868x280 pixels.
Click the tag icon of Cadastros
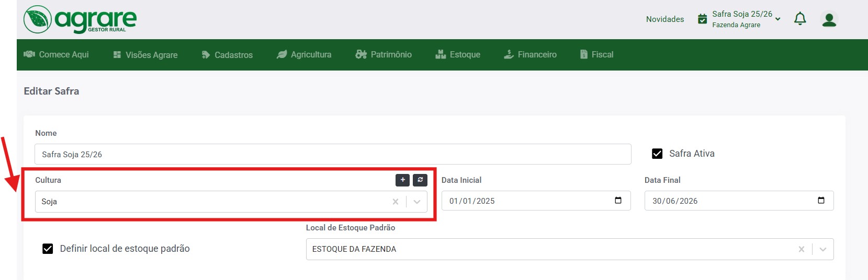coord(206,55)
